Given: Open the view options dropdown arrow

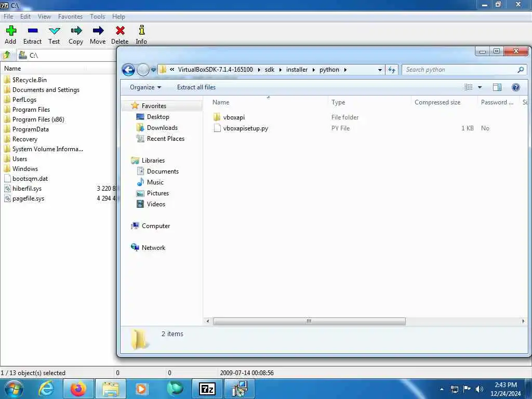Looking at the screenshot, I should pos(480,87).
